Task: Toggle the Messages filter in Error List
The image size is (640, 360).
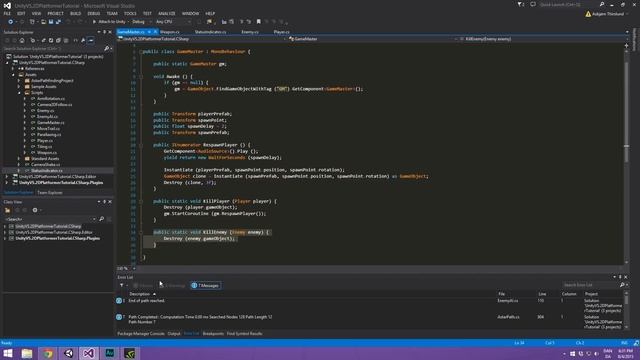Action: (x=205, y=285)
